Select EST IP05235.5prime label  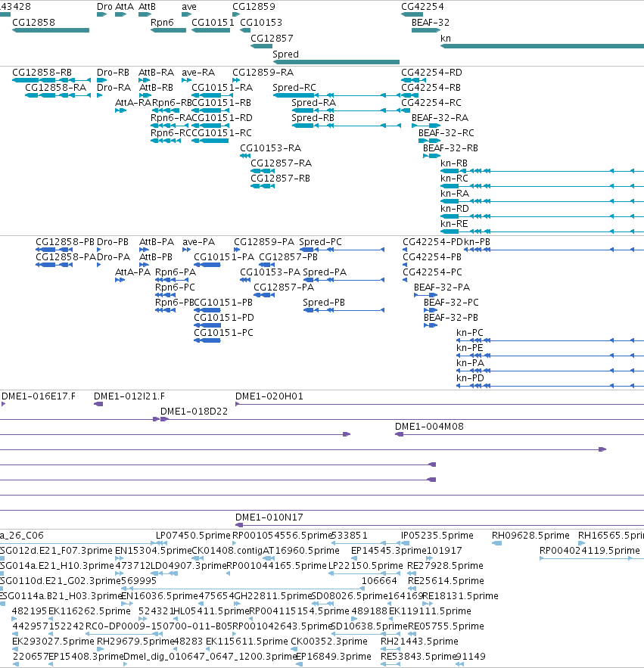pos(437,536)
